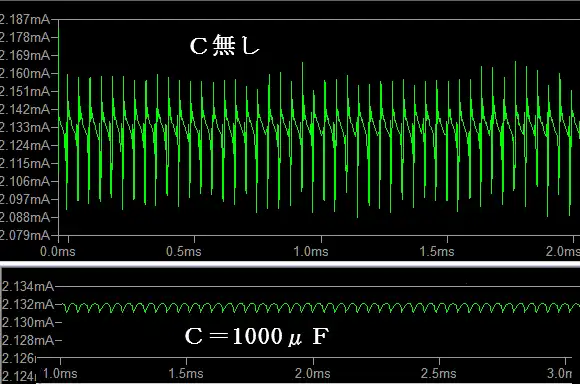
Task: Click the 2.088mA axis label
Action: coord(25,217)
